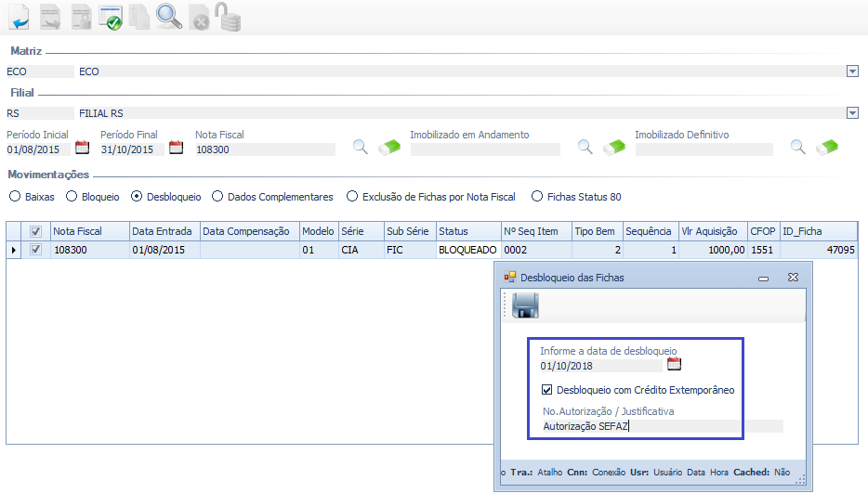Search for Nota Fiscal with magnifier icon
The image size is (868, 493).
point(361,147)
